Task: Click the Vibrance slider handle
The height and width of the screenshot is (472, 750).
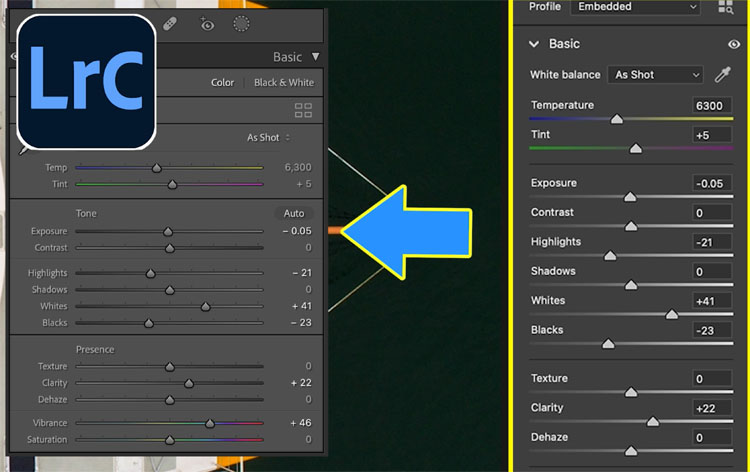Action: click(210, 423)
